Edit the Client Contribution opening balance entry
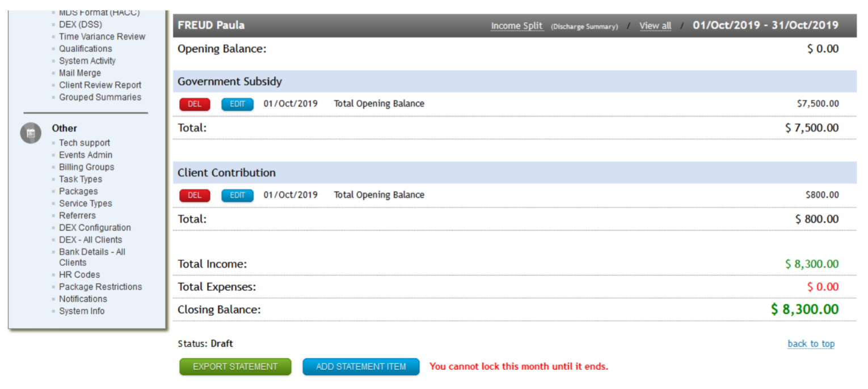The width and height of the screenshot is (868, 389). [x=237, y=195]
